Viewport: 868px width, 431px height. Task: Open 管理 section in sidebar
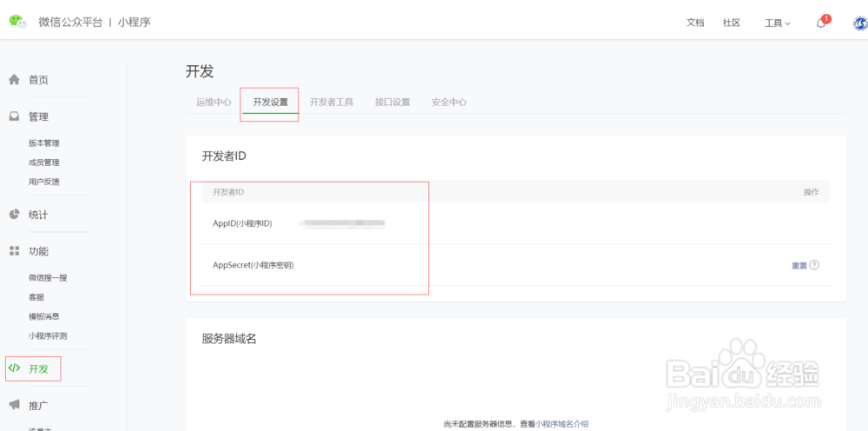pyautogui.click(x=38, y=117)
